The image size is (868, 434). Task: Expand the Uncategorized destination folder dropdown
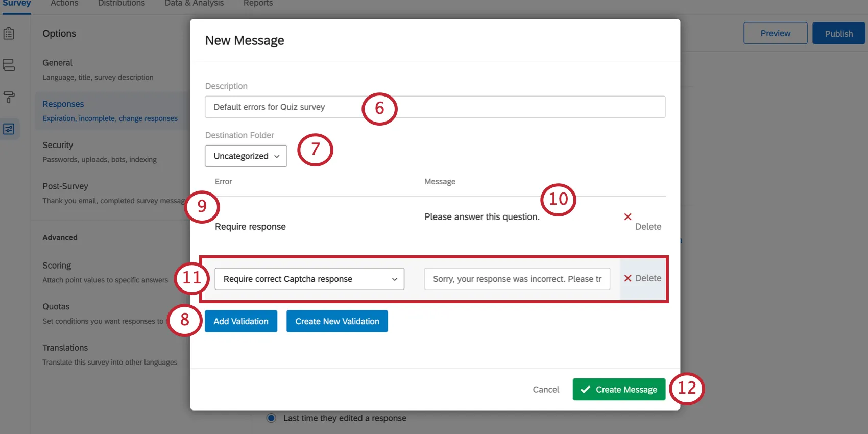click(x=246, y=156)
